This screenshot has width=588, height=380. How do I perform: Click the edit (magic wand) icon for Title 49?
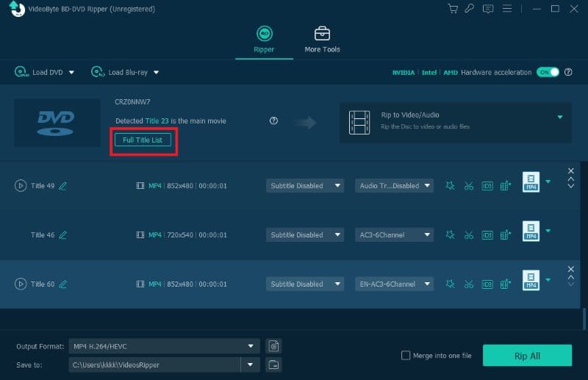[x=450, y=186]
